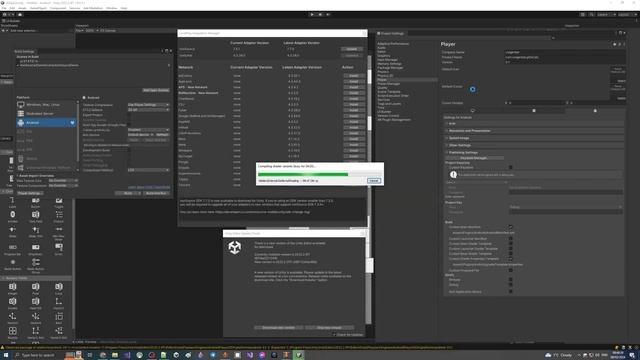Select the Android platform row
Image resolution: width=640 pixels, height=360 pixels.
[x=46, y=122]
